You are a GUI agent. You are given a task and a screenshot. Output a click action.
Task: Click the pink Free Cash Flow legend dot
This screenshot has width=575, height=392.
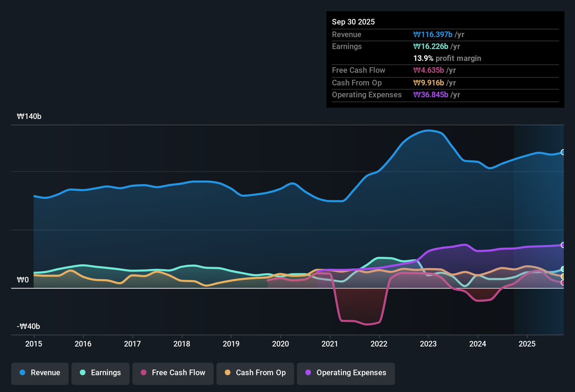(143, 373)
